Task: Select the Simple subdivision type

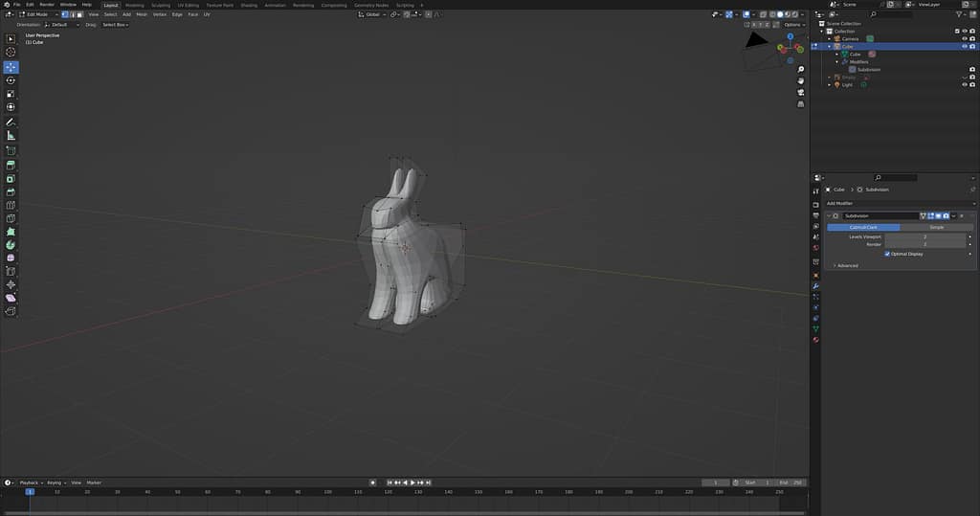Action: 936,227
